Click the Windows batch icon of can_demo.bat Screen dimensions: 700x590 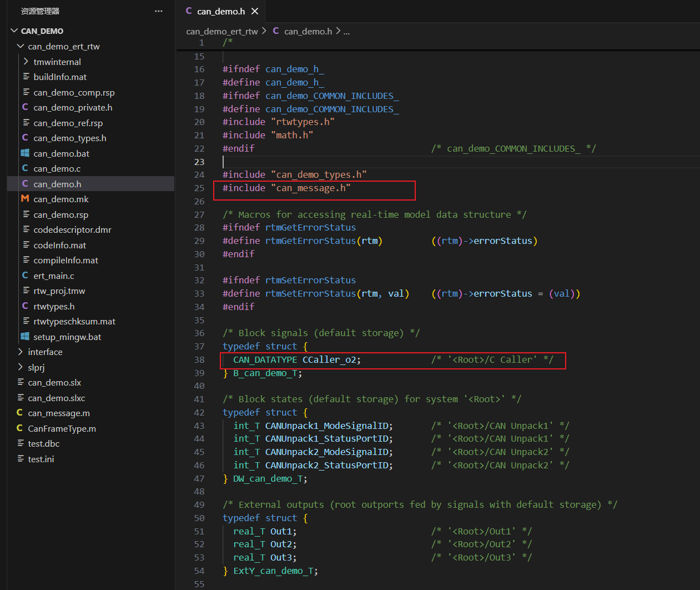[25, 153]
